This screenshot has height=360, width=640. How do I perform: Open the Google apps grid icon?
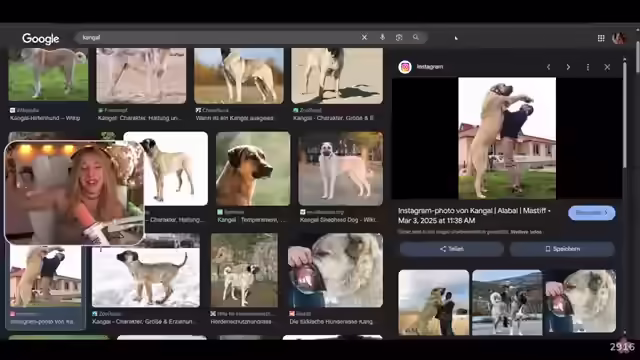tap(601, 38)
